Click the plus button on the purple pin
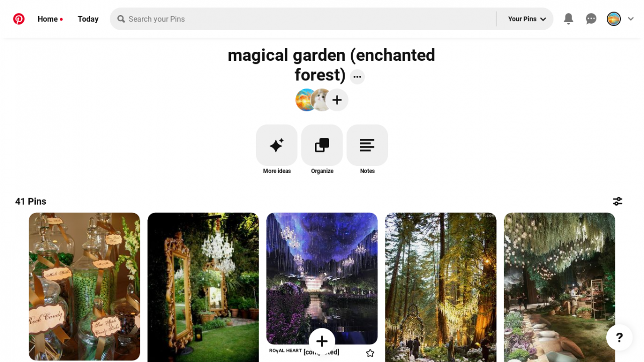644x362 pixels. tap(322, 341)
